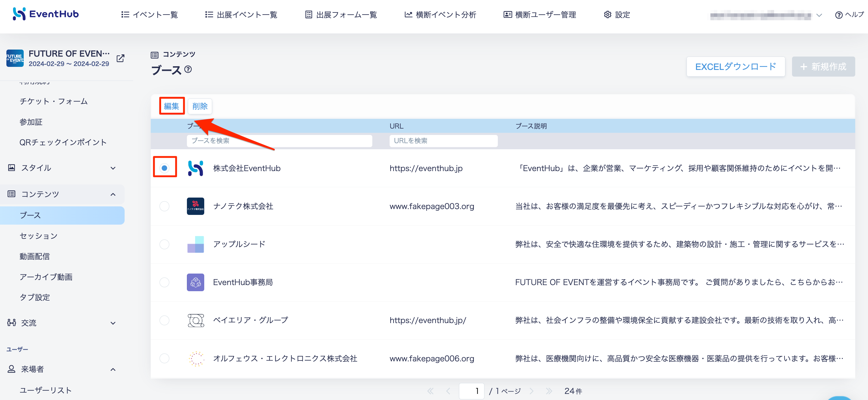868x400 pixels.
Task: Deselect 株式会社EventHub radio button
Action: [164, 168]
